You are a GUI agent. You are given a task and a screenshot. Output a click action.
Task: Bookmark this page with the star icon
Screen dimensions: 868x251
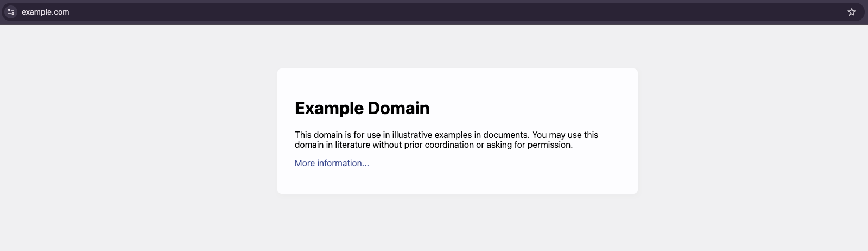[851, 12]
